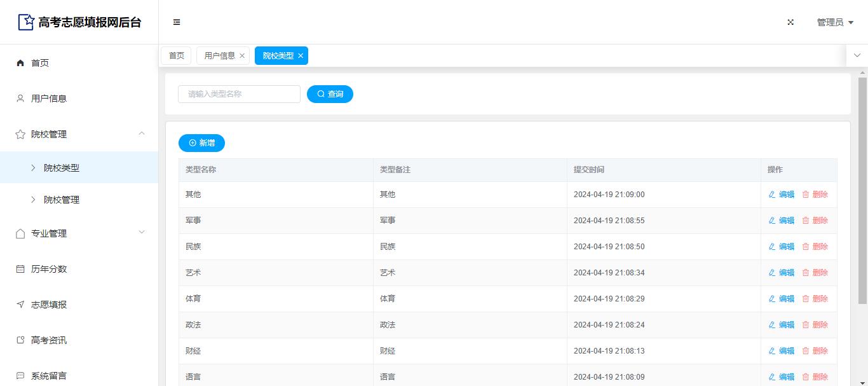Click the fullscreen toggle icon in header
The image size is (868, 386).
[x=790, y=22]
